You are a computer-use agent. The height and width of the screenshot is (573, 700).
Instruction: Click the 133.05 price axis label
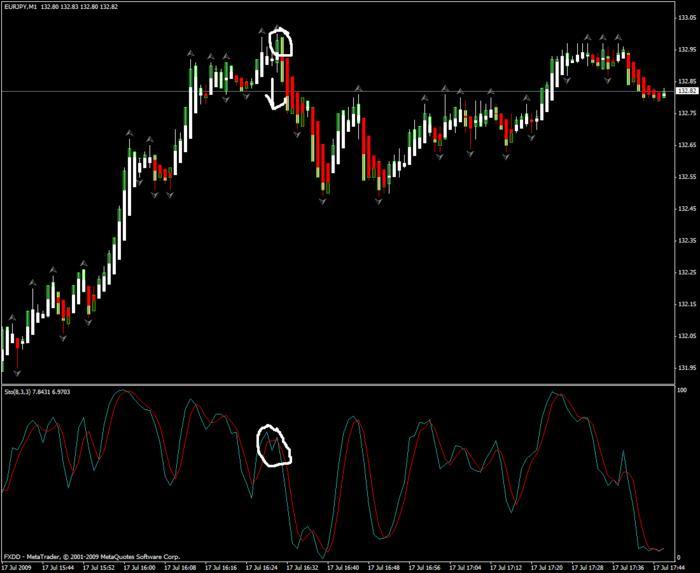tap(687, 17)
